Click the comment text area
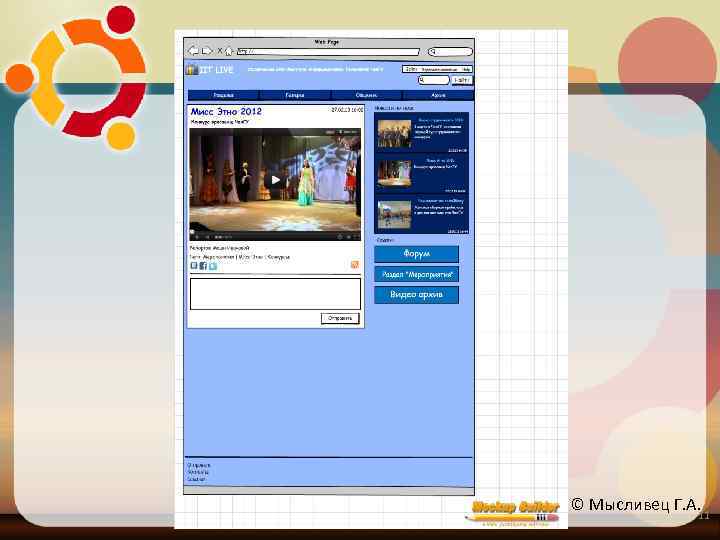 276,294
